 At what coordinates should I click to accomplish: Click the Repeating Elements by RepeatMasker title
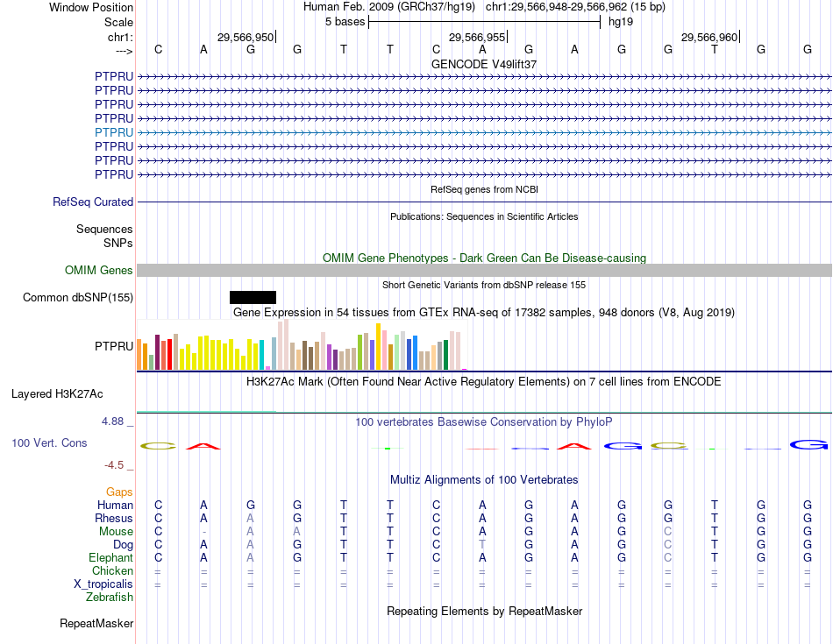pyautogui.click(x=484, y=611)
